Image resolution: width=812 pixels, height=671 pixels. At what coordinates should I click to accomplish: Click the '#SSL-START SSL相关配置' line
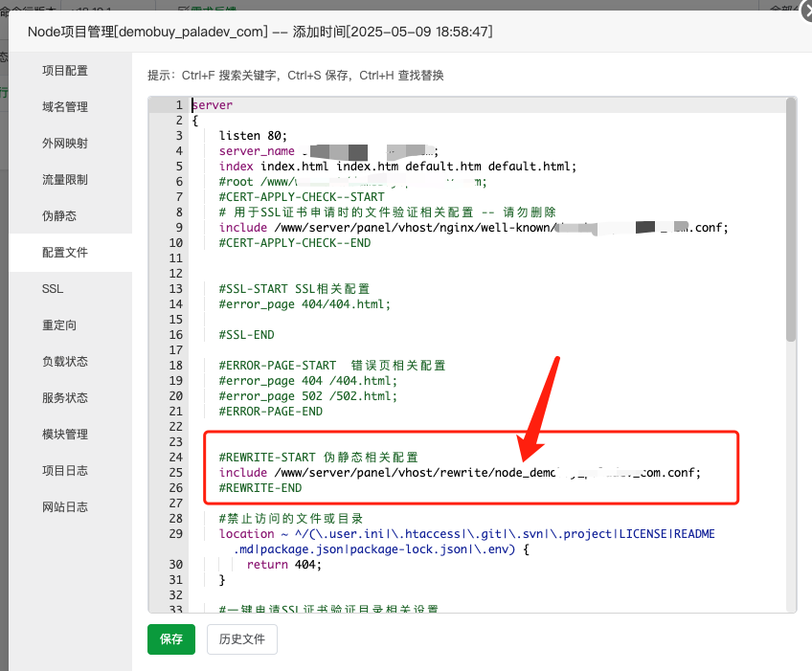coord(294,289)
